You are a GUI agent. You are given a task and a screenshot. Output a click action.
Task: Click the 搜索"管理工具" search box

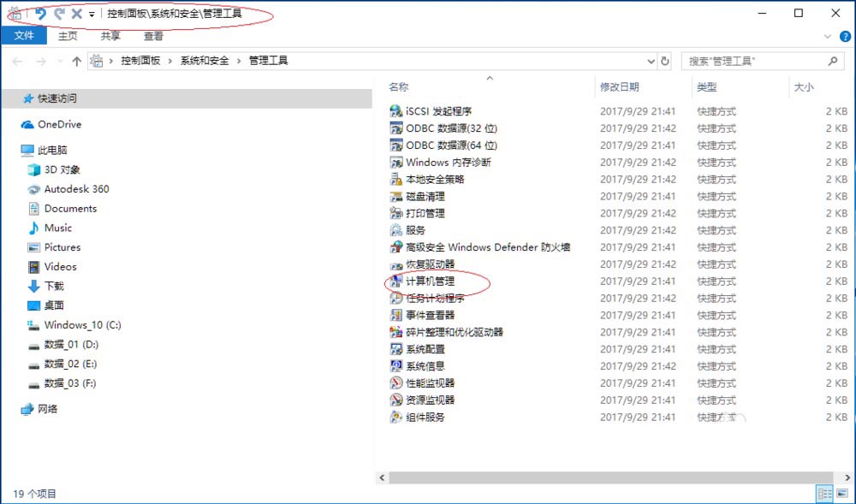[x=761, y=61]
